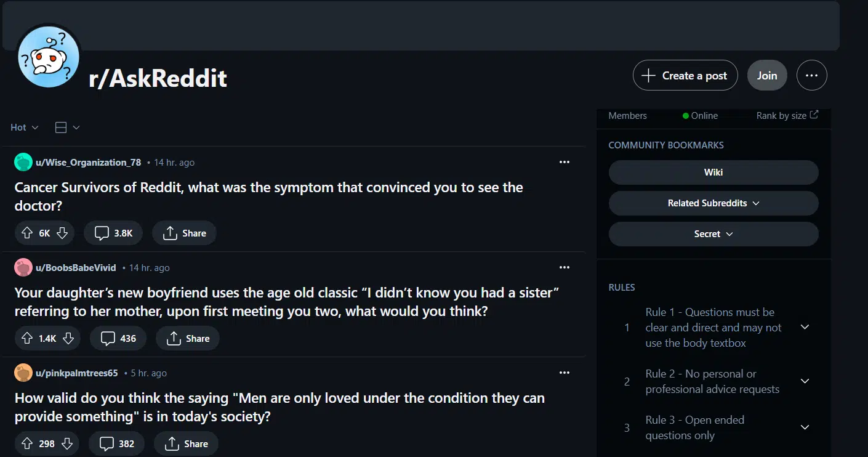Visit u/Wise_Organization_78's profile

pyautogui.click(x=89, y=162)
